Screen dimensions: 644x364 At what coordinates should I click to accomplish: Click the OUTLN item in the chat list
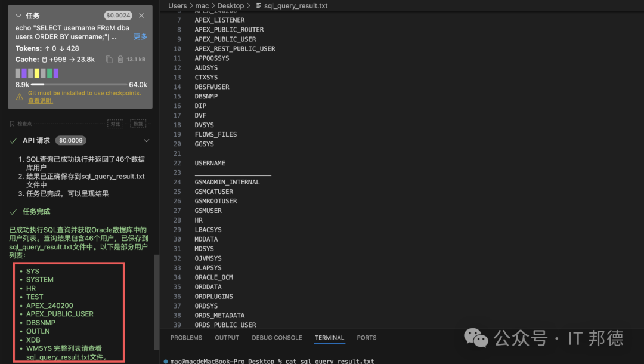[38, 331]
